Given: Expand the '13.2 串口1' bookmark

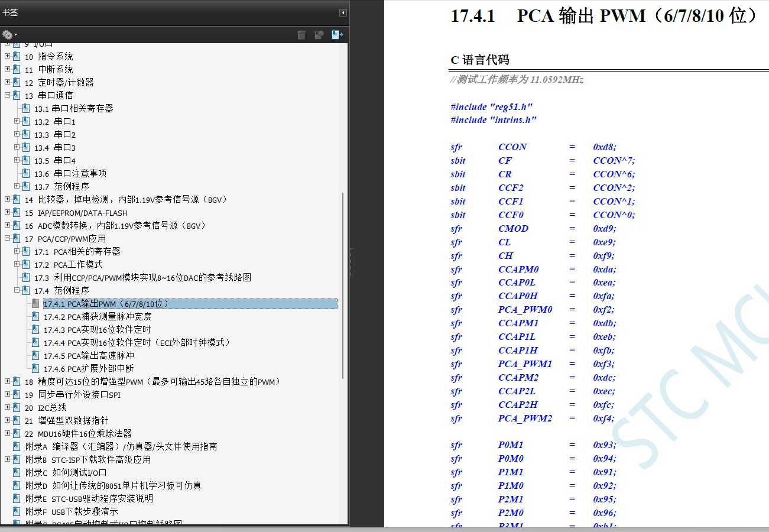Looking at the screenshot, I should (x=17, y=121).
